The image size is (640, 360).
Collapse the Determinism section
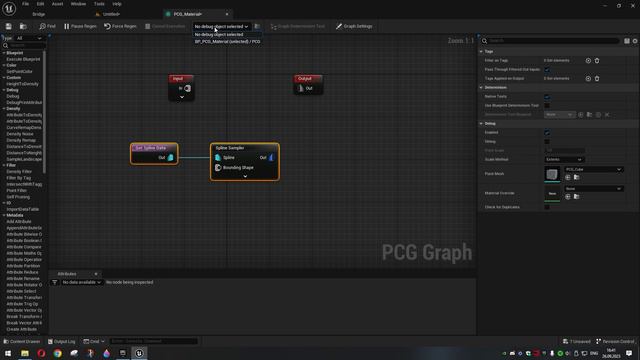click(481, 88)
